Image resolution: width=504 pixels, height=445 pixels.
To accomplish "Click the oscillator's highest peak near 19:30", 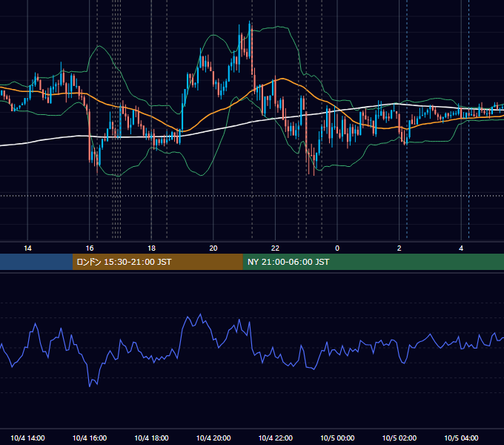I will (201, 314).
